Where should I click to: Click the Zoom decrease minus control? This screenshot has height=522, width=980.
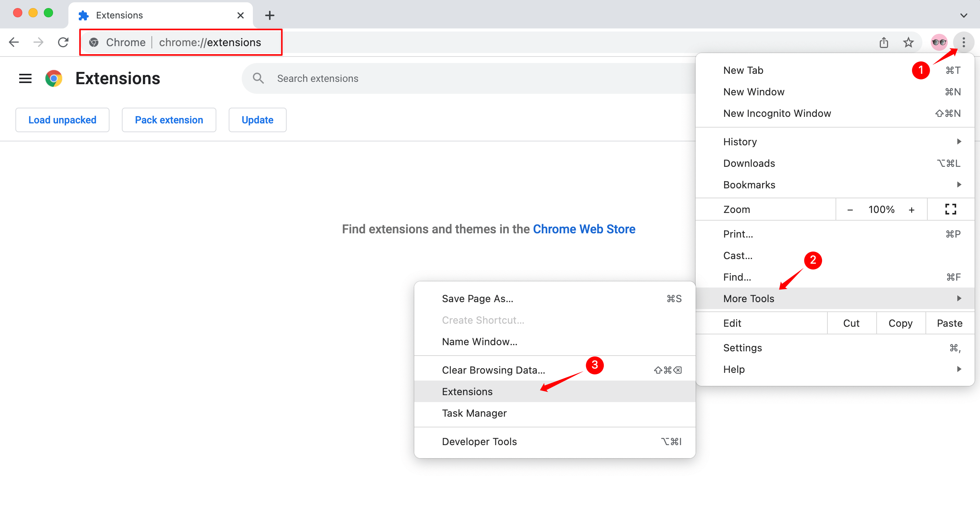point(850,209)
